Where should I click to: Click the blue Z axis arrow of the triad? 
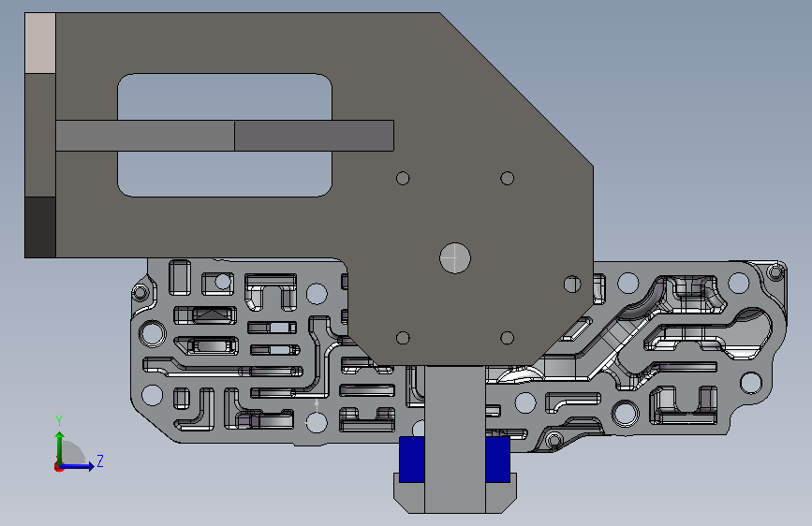[x=78, y=466]
